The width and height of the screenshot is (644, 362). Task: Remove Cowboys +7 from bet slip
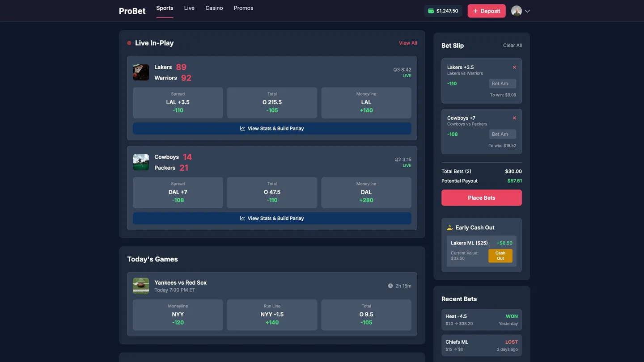(x=514, y=118)
